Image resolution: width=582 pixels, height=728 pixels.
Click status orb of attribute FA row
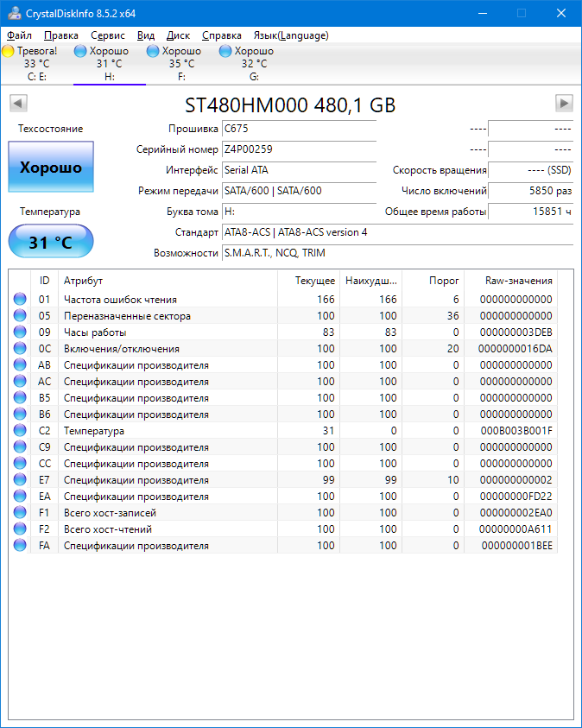pyautogui.click(x=20, y=545)
